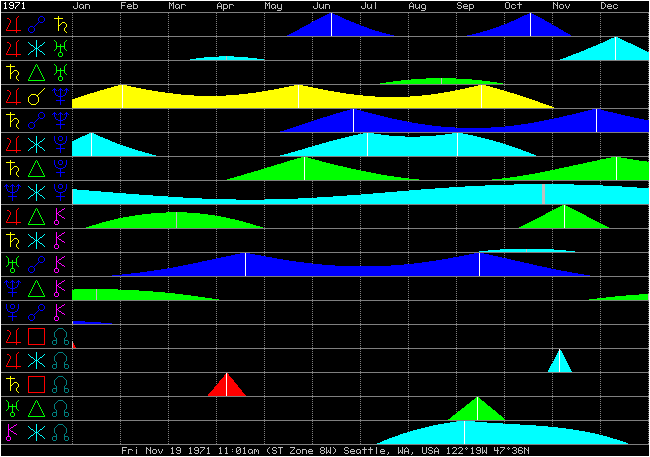
Task: Click the yellow Jupiter conjunct Neptune band
Action: (250, 100)
